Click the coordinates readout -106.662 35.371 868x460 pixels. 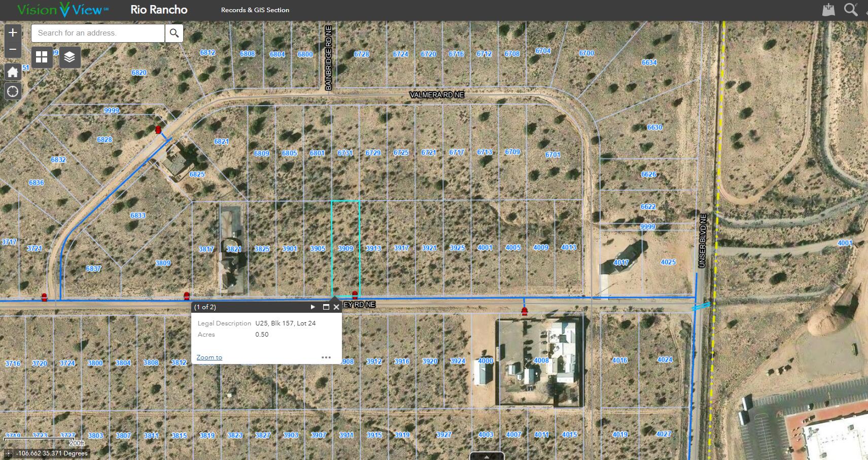point(52,453)
